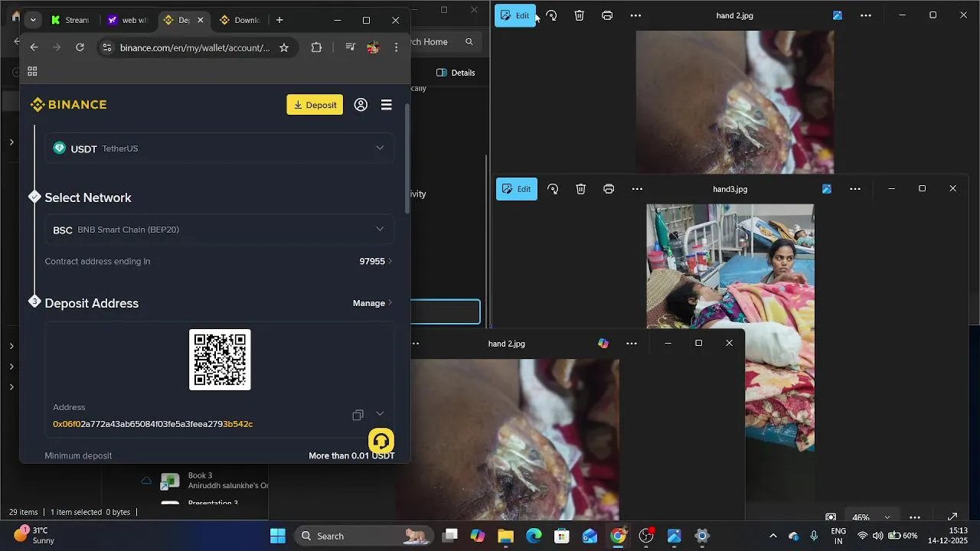Open Task View on taskbar

(x=450, y=536)
